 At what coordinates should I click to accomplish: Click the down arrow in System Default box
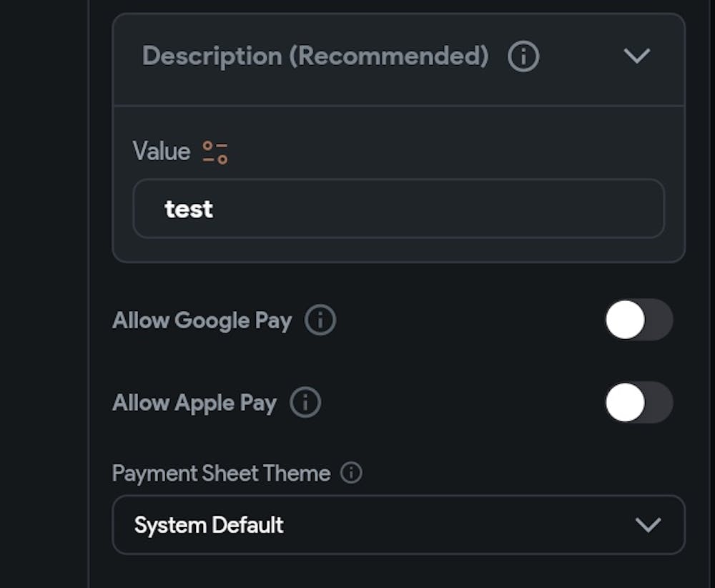pos(648,525)
